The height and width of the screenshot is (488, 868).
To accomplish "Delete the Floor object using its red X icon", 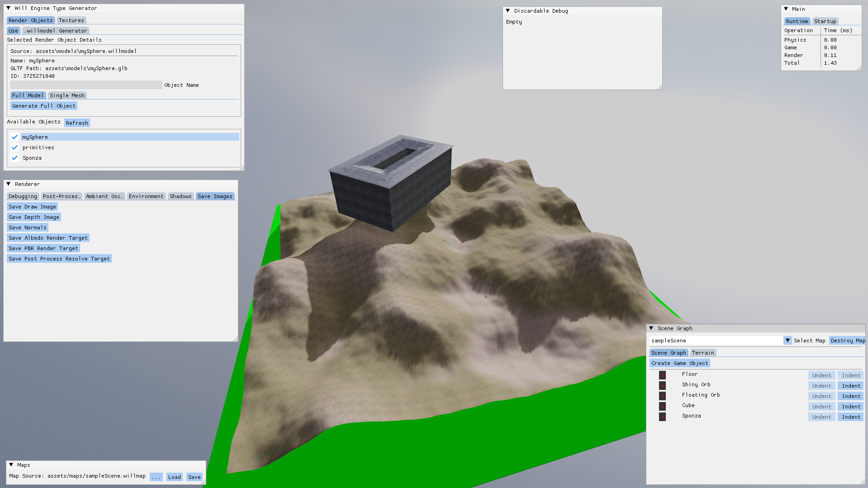I will click(662, 375).
